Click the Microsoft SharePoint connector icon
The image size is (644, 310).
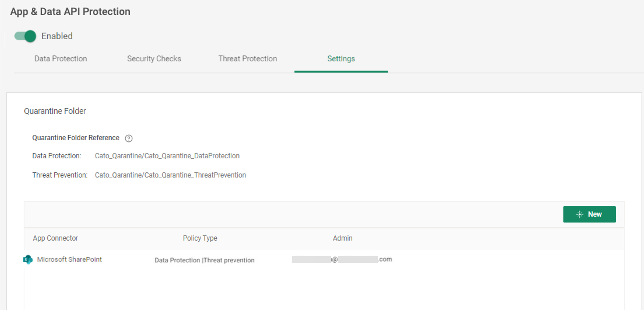click(x=28, y=259)
